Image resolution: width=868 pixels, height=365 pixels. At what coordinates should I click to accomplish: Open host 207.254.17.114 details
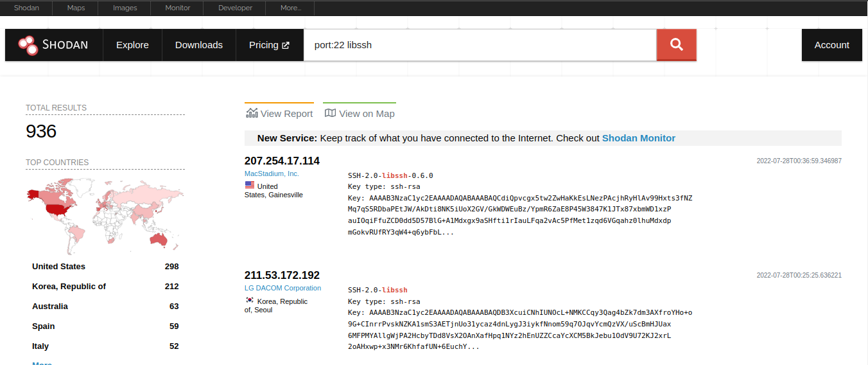282,161
